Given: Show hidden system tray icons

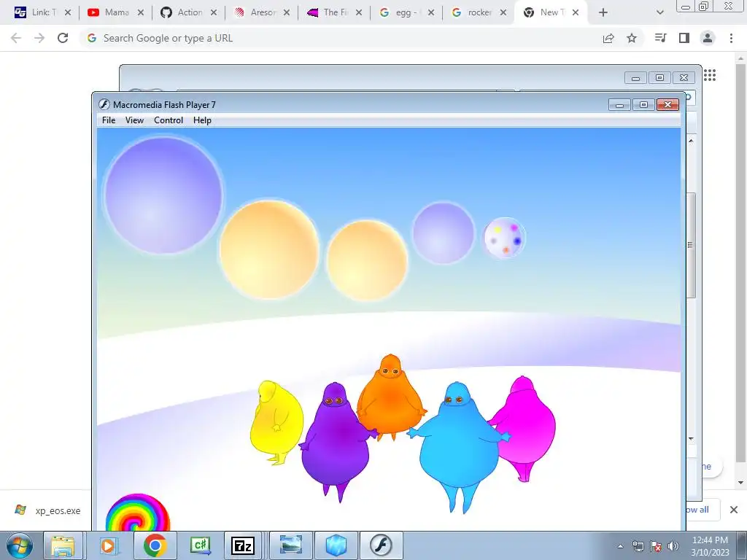Looking at the screenshot, I should pyautogui.click(x=620, y=546).
